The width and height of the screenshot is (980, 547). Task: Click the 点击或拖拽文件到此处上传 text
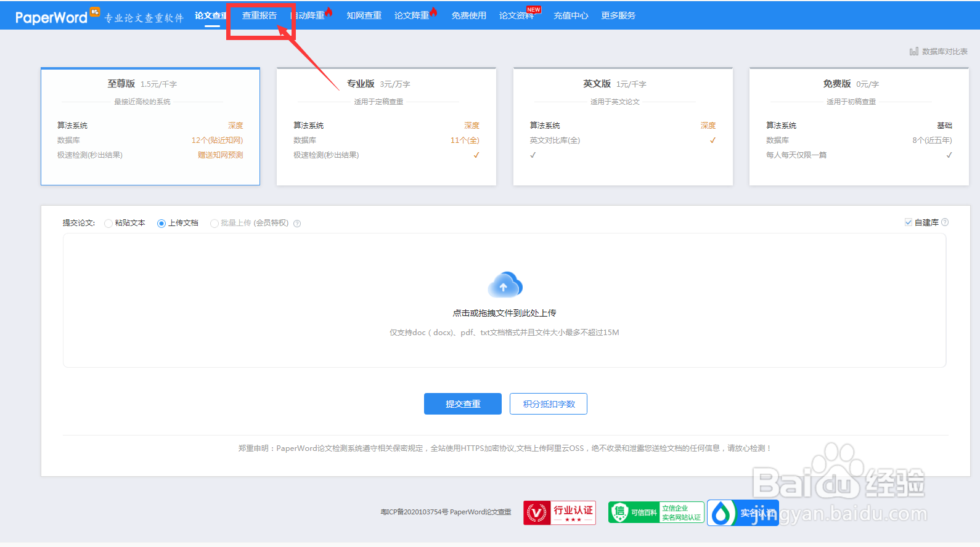pyautogui.click(x=504, y=313)
